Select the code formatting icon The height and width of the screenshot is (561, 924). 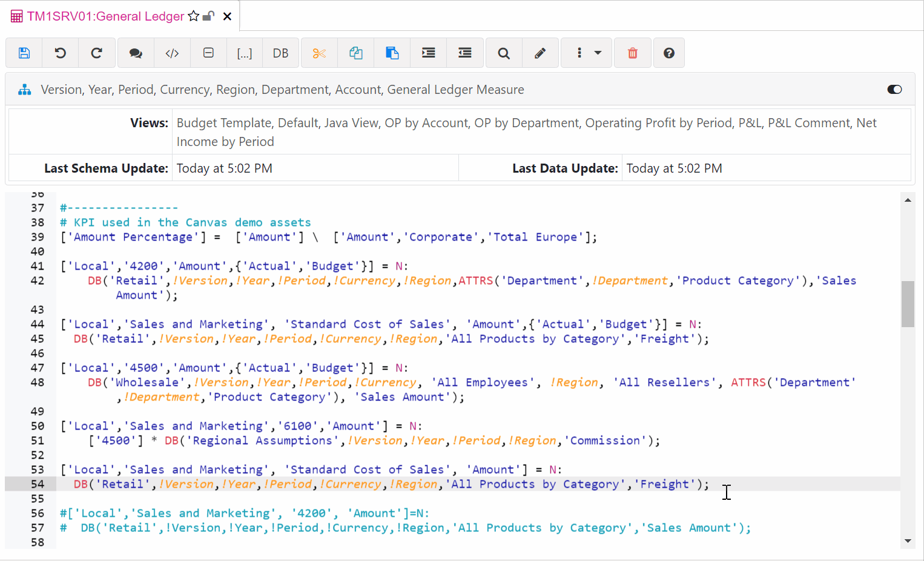172,53
